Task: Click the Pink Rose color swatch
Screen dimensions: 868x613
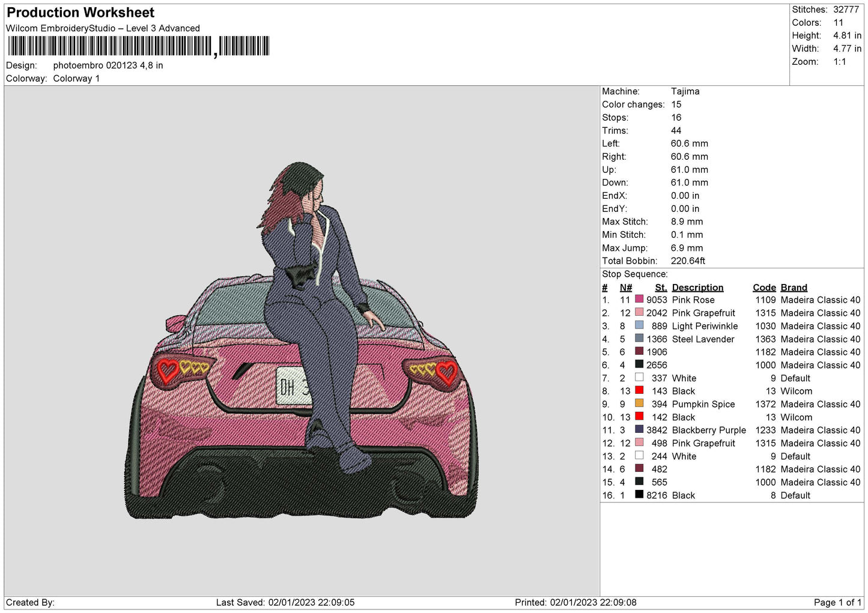Action: [x=639, y=299]
